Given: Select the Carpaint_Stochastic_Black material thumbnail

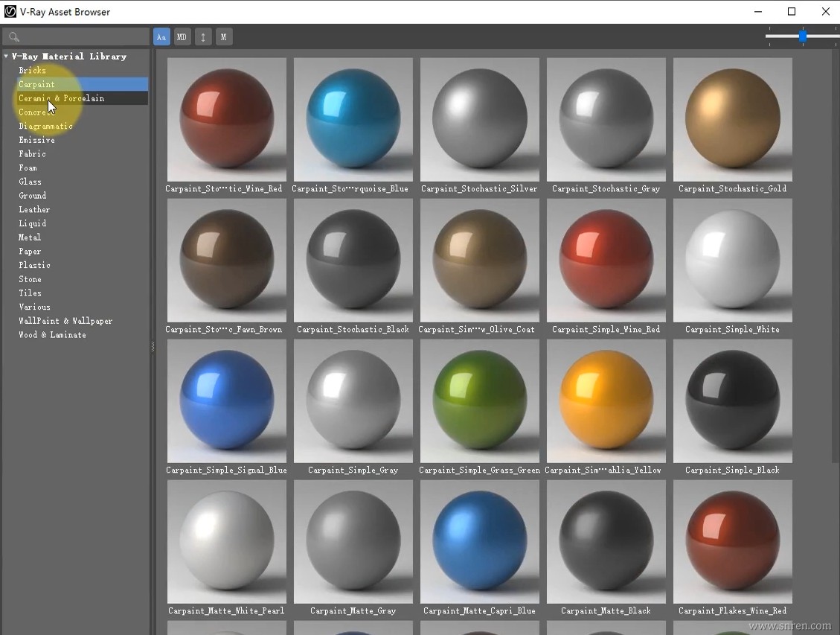Looking at the screenshot, I should (x=353, y=261).
